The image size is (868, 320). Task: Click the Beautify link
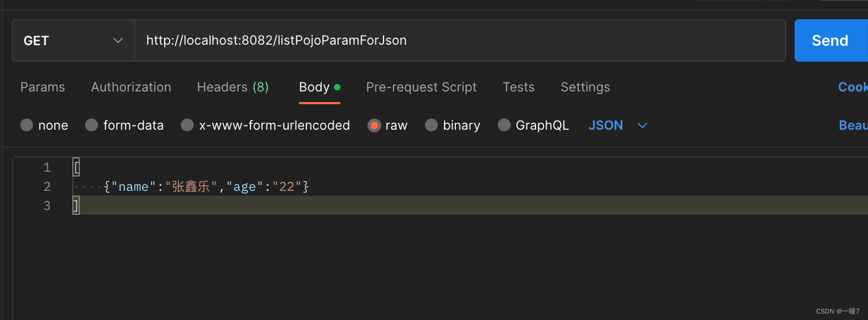pyautogui.click(x=853, y=125)
